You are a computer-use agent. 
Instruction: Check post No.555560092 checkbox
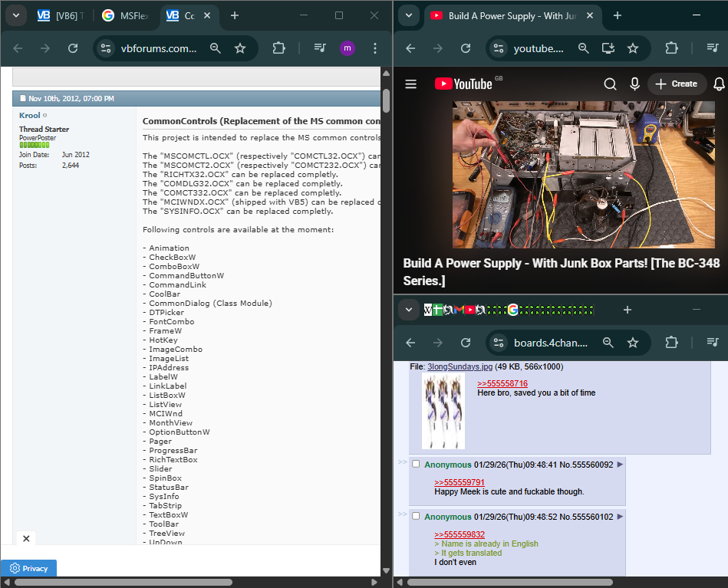[x=416, y=464]
